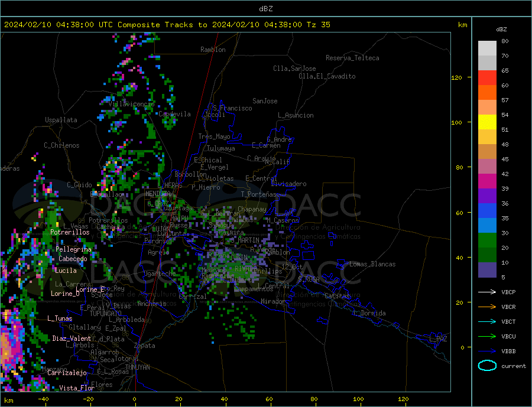This screenshot has height=407, width=532.
Task: Select the dark green 10–20 dBZ swatch
Action: point(487,255)
